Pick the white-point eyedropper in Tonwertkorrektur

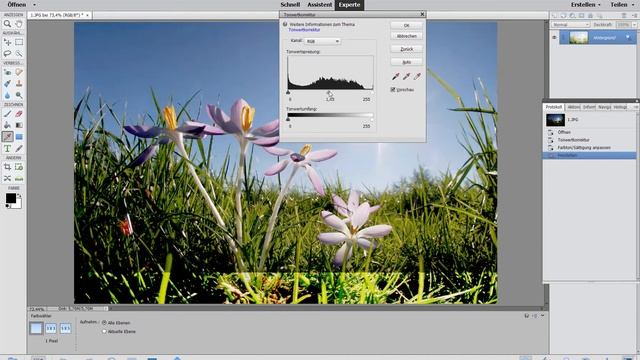pyautogui.click(x=417, y=76)
